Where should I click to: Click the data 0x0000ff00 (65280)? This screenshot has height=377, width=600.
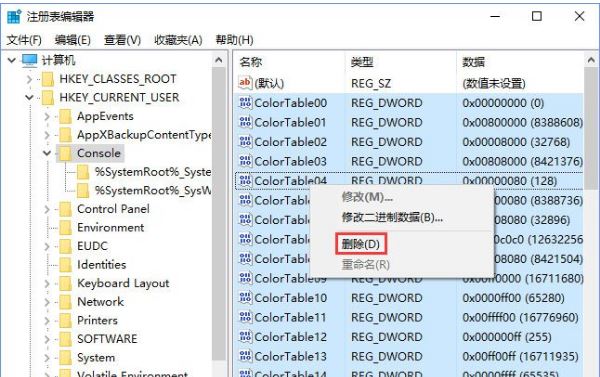pyautogui.click(x=514, y=298)
